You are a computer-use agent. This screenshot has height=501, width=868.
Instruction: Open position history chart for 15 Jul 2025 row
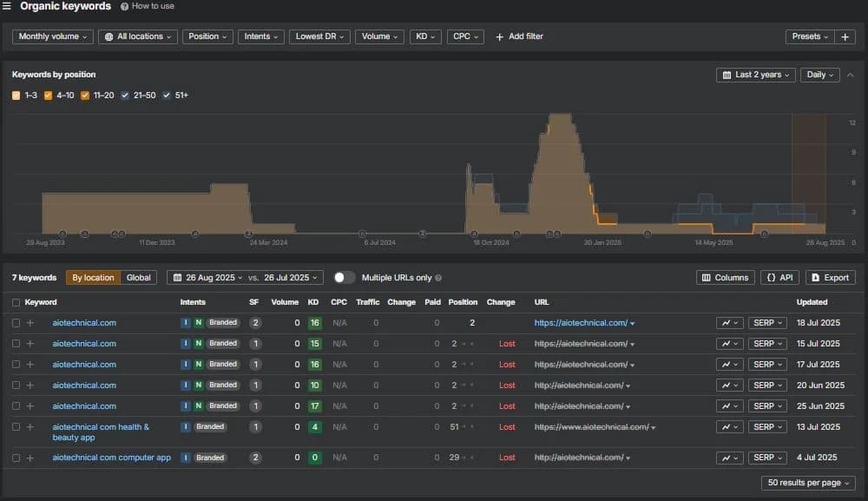click(730, 344)
